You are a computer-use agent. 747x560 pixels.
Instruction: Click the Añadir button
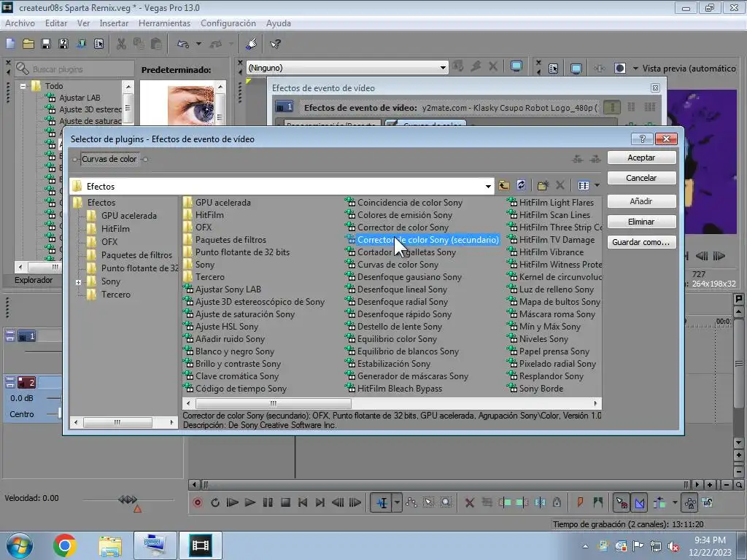point(641,201)
